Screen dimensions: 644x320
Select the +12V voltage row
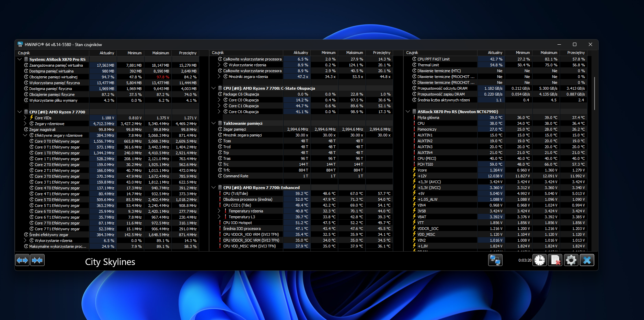tap(496, 176)
